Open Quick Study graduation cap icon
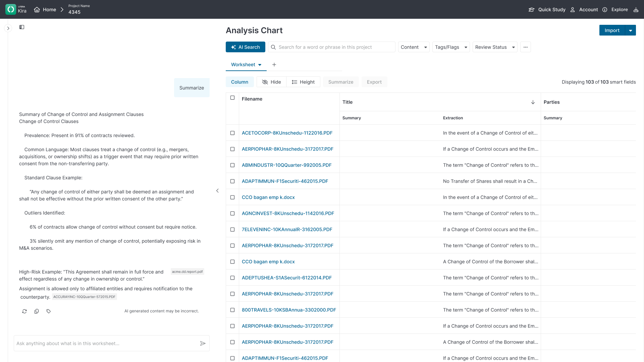The height and width of the screenshot is (362, 644). click(x=531, y=10)
